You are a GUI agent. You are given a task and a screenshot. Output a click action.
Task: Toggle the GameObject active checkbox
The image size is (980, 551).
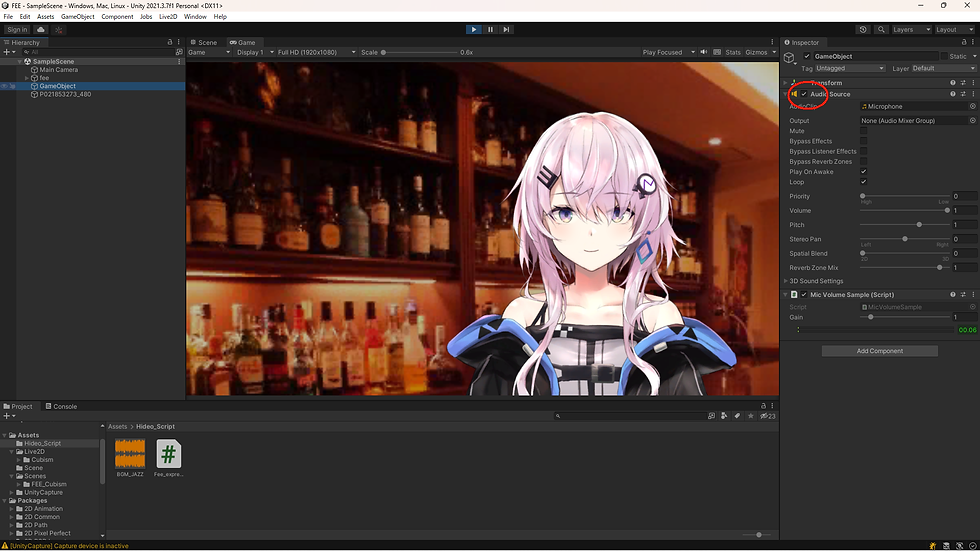(x=807, y=56)
